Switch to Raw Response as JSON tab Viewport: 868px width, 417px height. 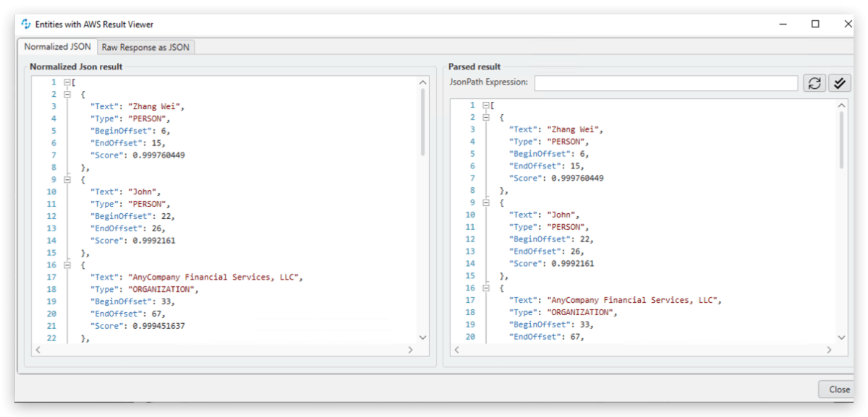click(145, 47)
